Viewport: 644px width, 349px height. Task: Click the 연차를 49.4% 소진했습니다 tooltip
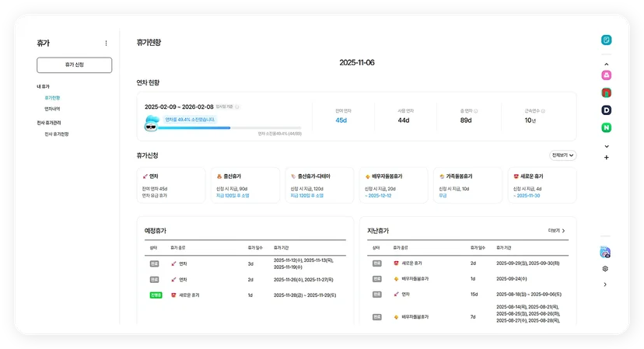(x=190, y=120)
